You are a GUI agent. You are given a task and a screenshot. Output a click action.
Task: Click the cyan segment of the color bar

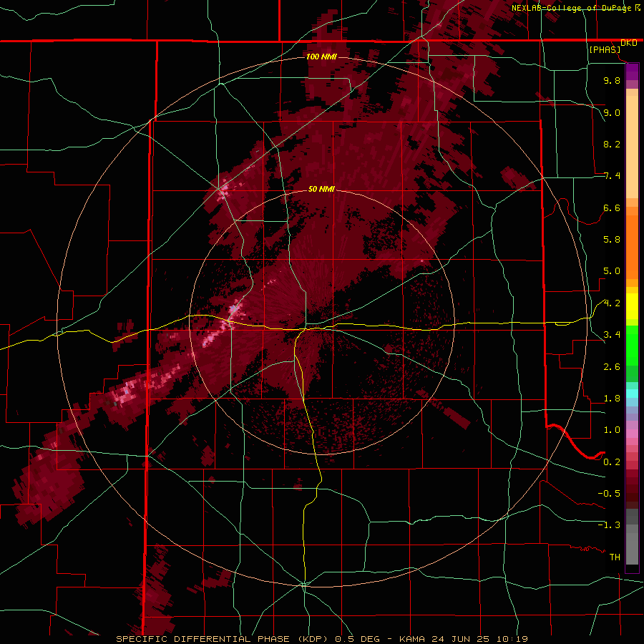(632, 394)
